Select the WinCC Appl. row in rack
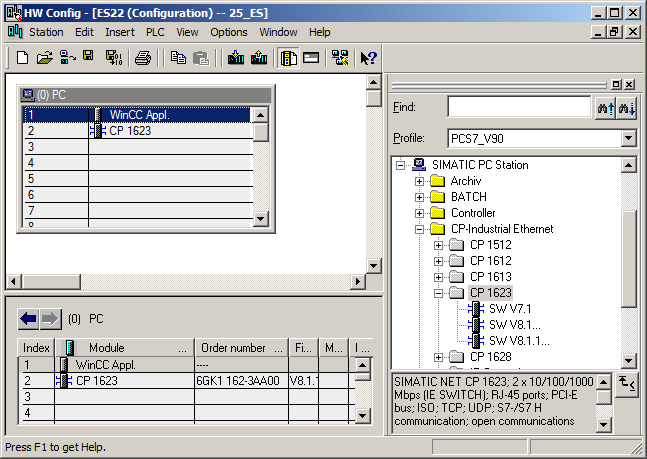This screenshot has width=647, height=459. pos(140,115)
